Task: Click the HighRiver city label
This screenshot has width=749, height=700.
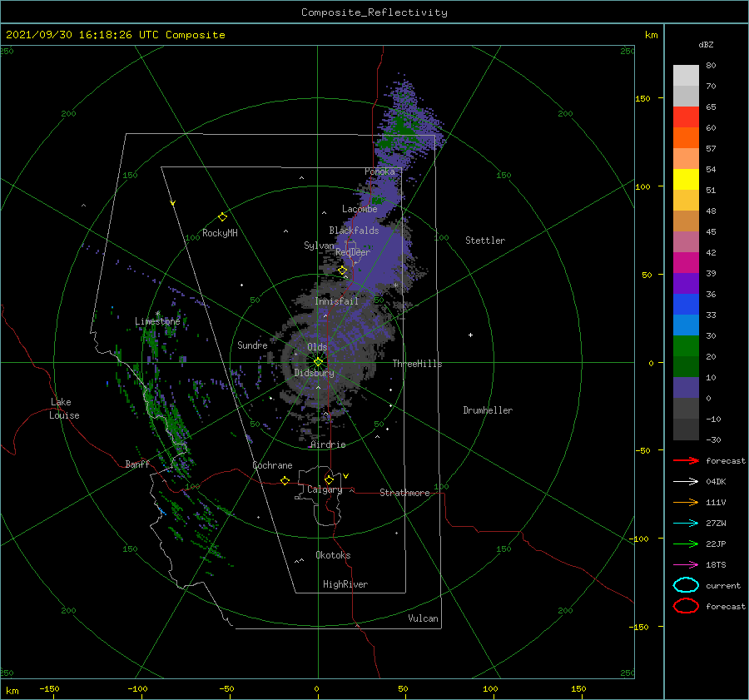Action: (x=345, y=584)
